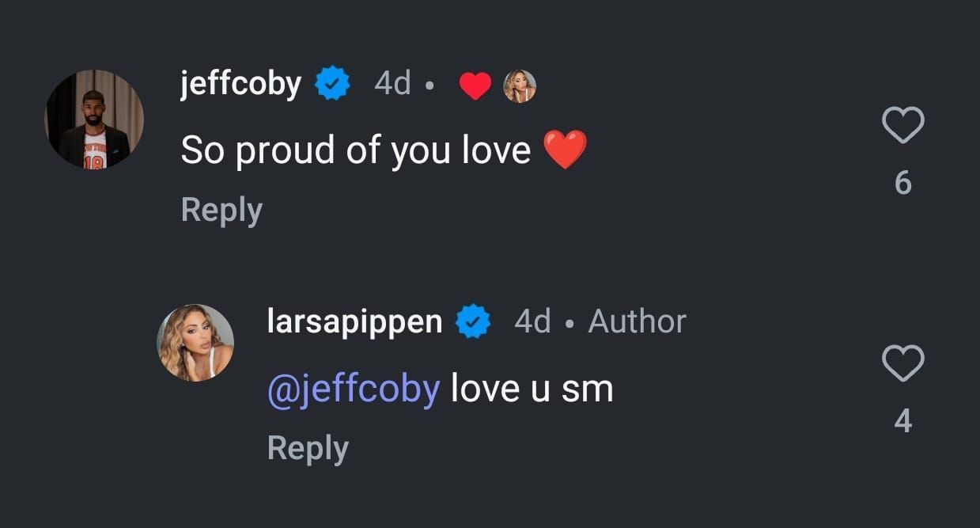Select the "love u sm" reply text
Viewport: 980px width, 528px height.
[532, 389]
